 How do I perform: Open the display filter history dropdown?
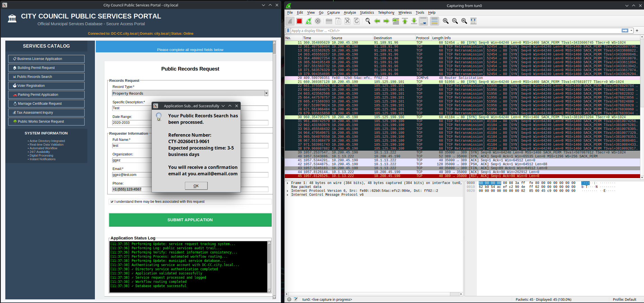(631, 31)
